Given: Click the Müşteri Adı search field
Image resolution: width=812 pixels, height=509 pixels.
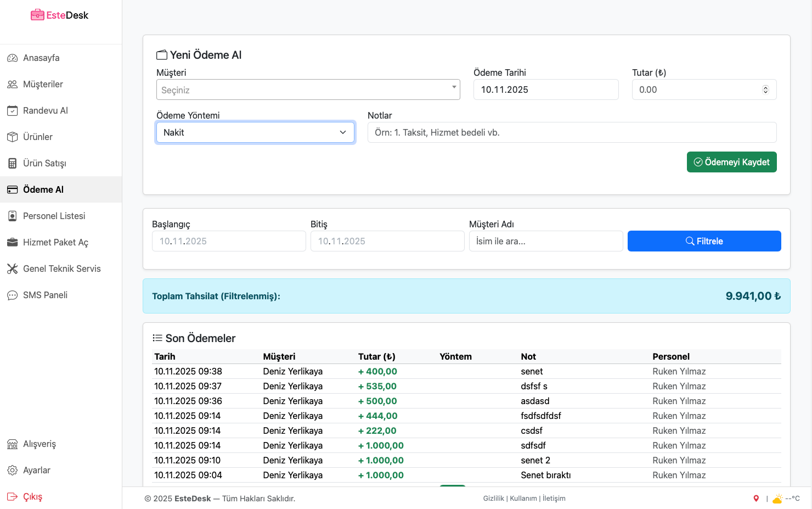Looking at the screenshot, I should click(545, 241).
